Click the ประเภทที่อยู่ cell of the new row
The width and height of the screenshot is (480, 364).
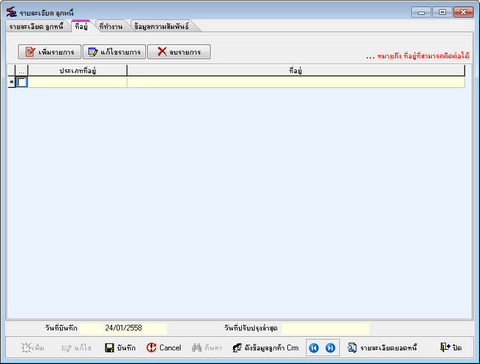point(78,82)
